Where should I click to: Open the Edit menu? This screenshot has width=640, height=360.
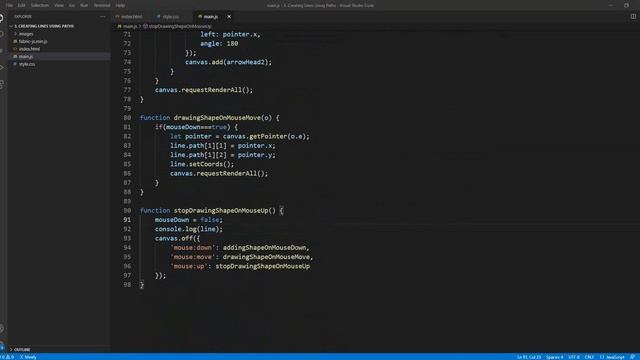(21, 5)
